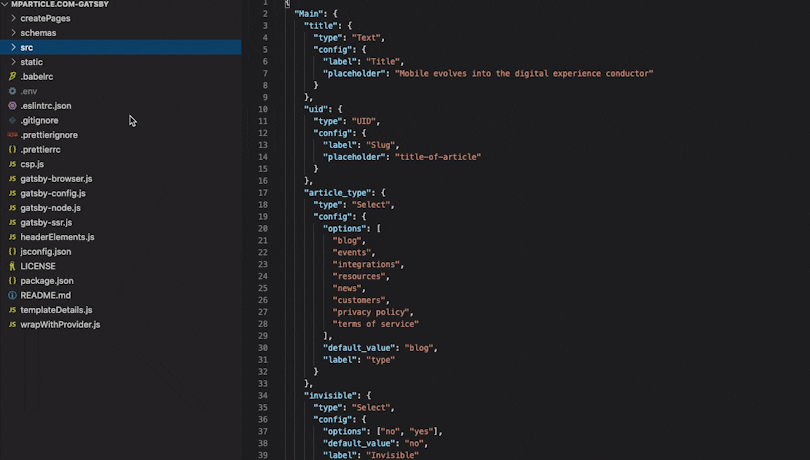Click the braces icon beside .prettierrc
Image resolution: width=810 pixels, height=460 pixels.
coord(12,149)
